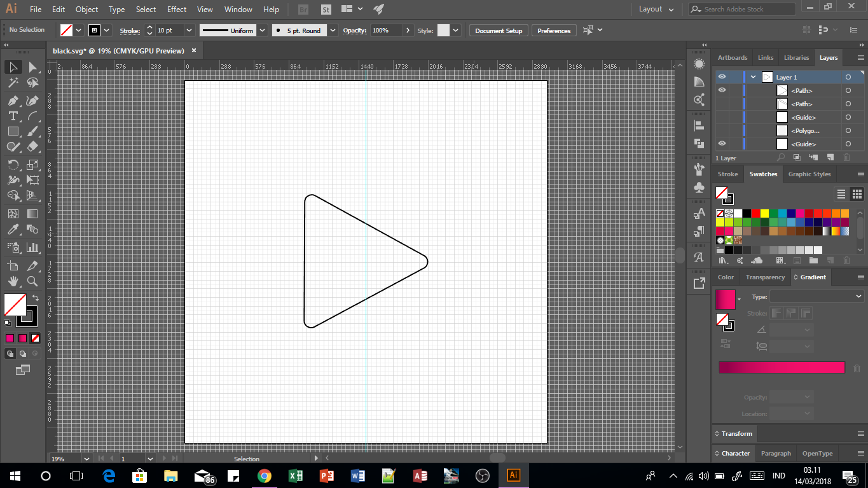Switch swatches to list view
The image size is (868, 488).
click(x=841, y=194)
